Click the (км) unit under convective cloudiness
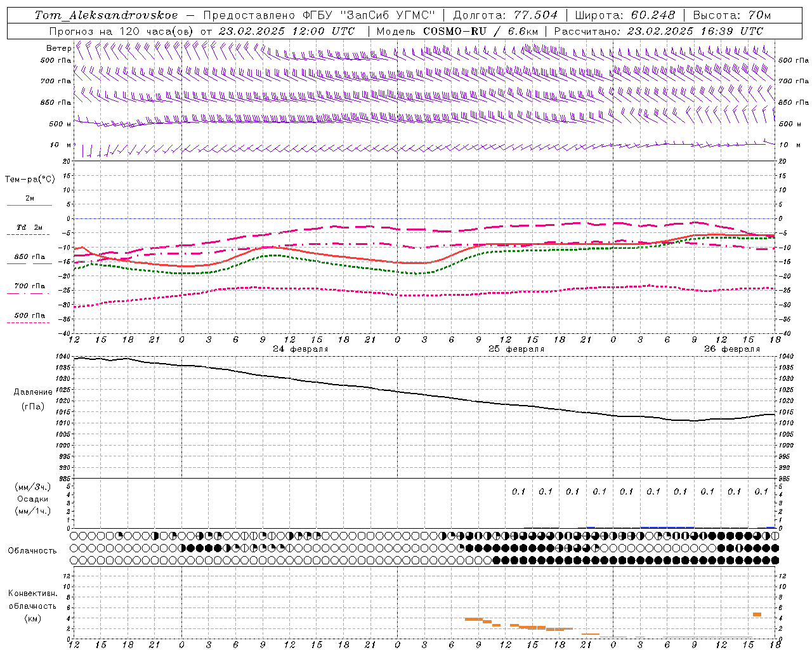The width and height of the screenshot is (812, 650). [x=33, y=618]
